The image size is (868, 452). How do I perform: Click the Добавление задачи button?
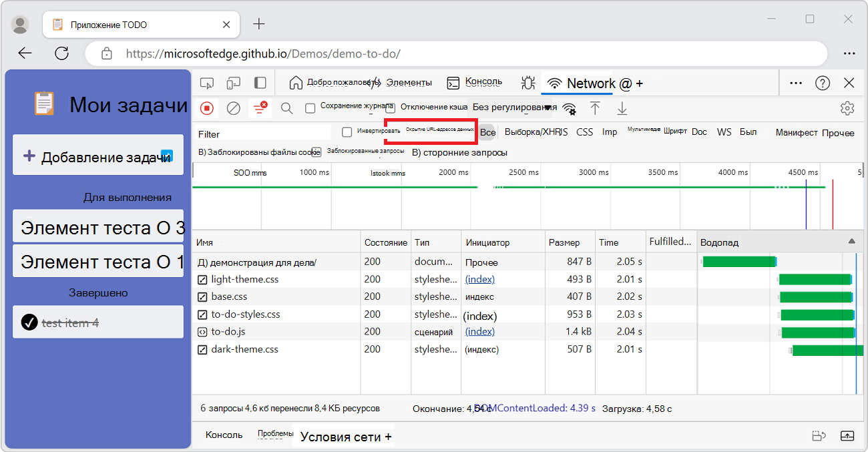point(97,155)
